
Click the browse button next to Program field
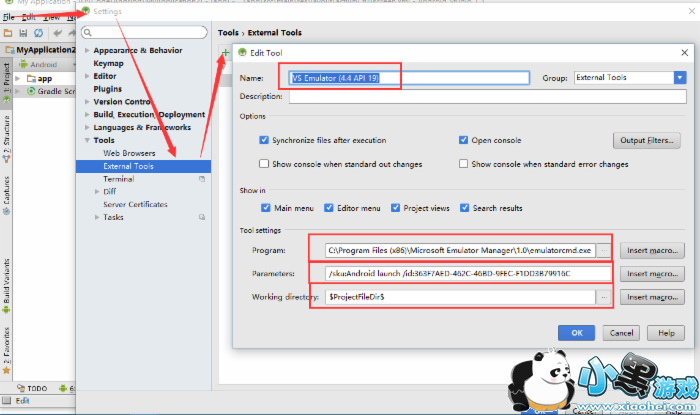pos(604,250)
